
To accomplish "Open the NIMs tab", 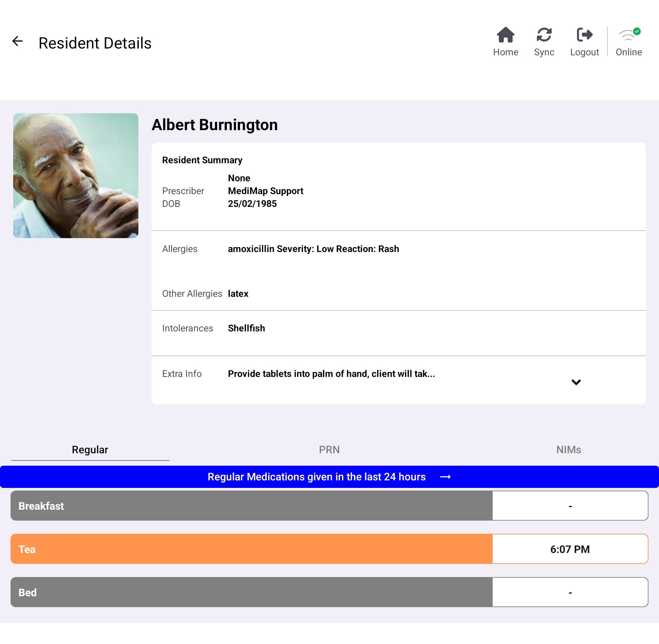I will click(568, 450).
